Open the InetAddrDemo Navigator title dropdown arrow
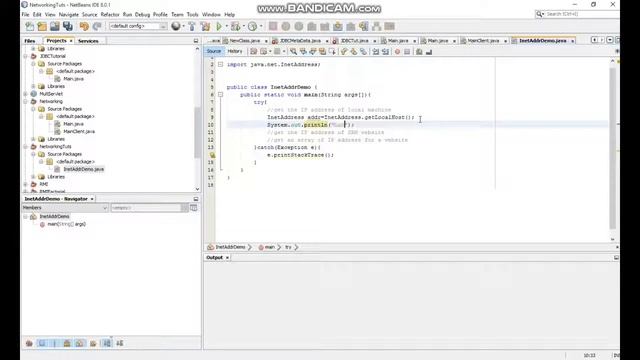640x360 pixels. click(x=92, y=199)
